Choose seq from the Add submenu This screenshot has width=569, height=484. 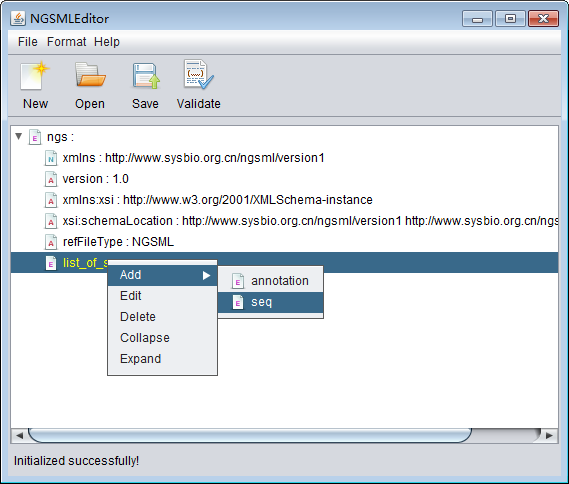[271, 302]
